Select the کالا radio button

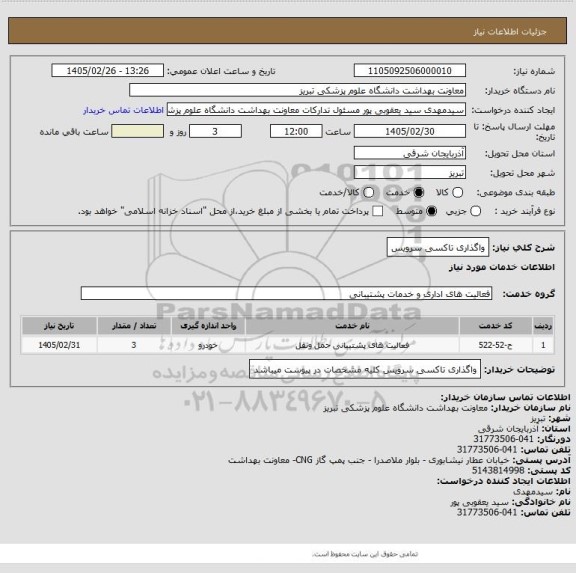pos(457,192)
